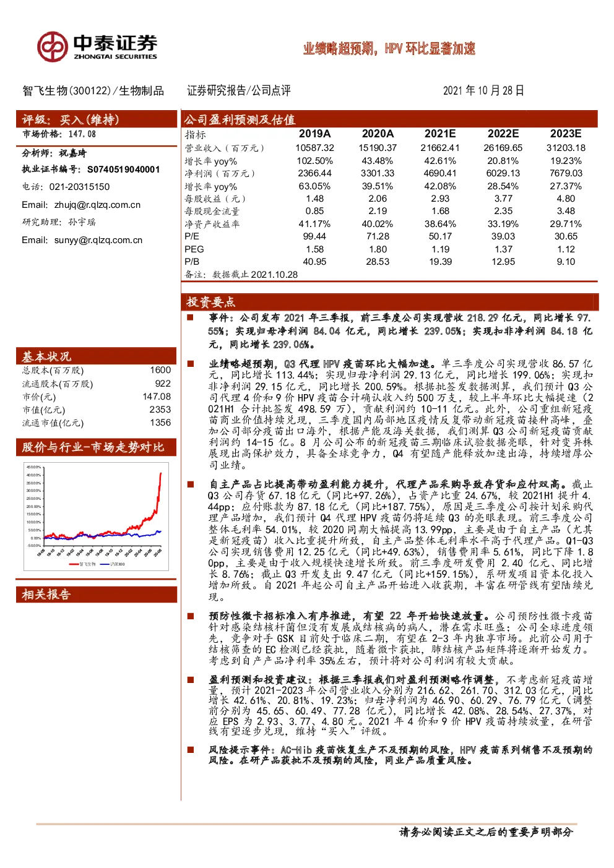614x868 pixels.
Task: Click the PEG row label
Action: pyautogui.click(x=194, y=249)
